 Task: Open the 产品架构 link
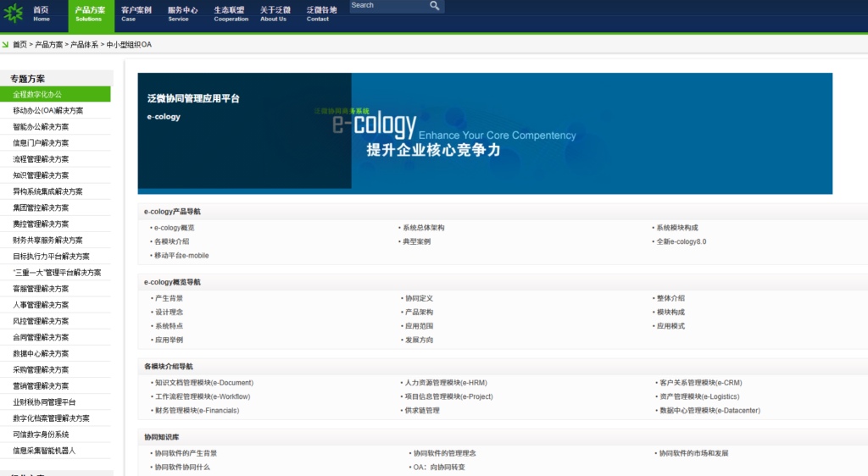[x=419, y=312]
